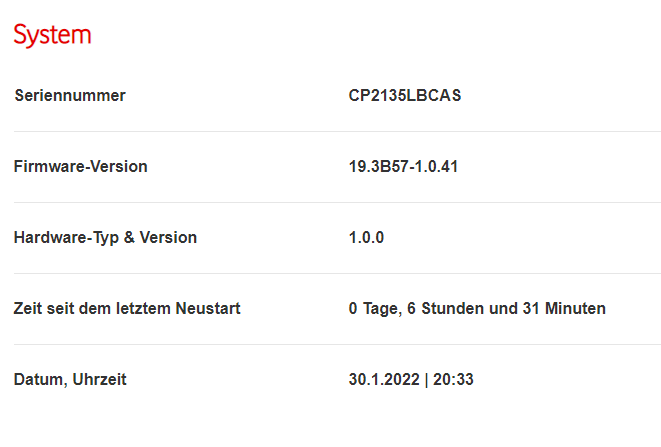Click the Seriennummer label
Viewport: 661px width, 447px height.
(x=69, y=96)
